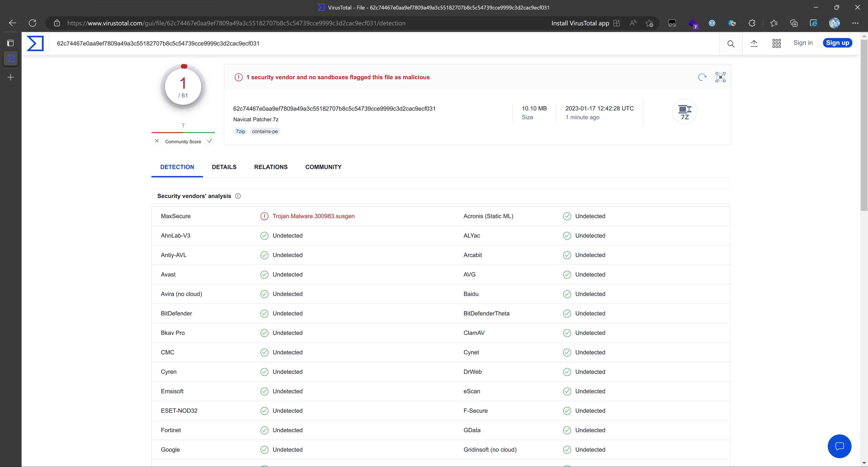Click the hash search input field
The image size is (868, 467).
click(x=384, y=43)
